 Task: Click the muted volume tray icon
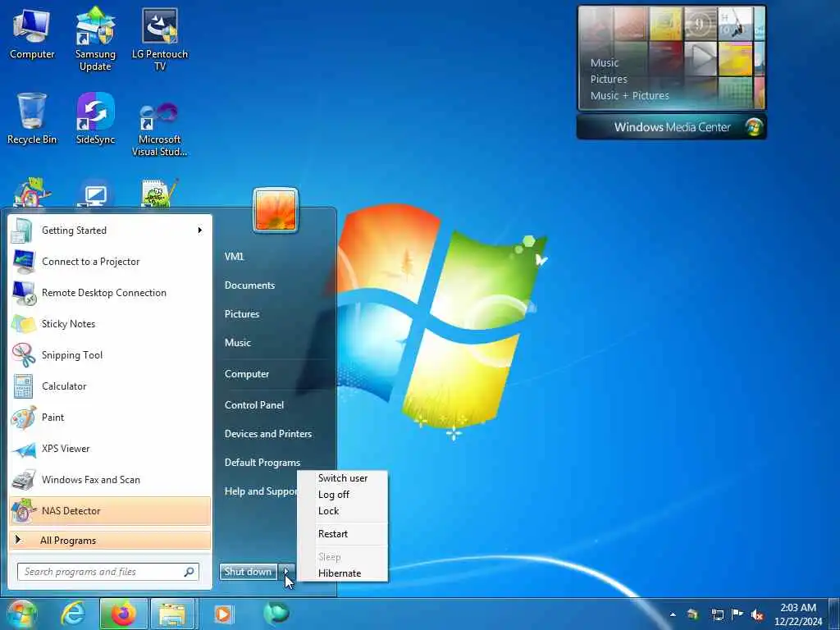click(x=757, y=614)
